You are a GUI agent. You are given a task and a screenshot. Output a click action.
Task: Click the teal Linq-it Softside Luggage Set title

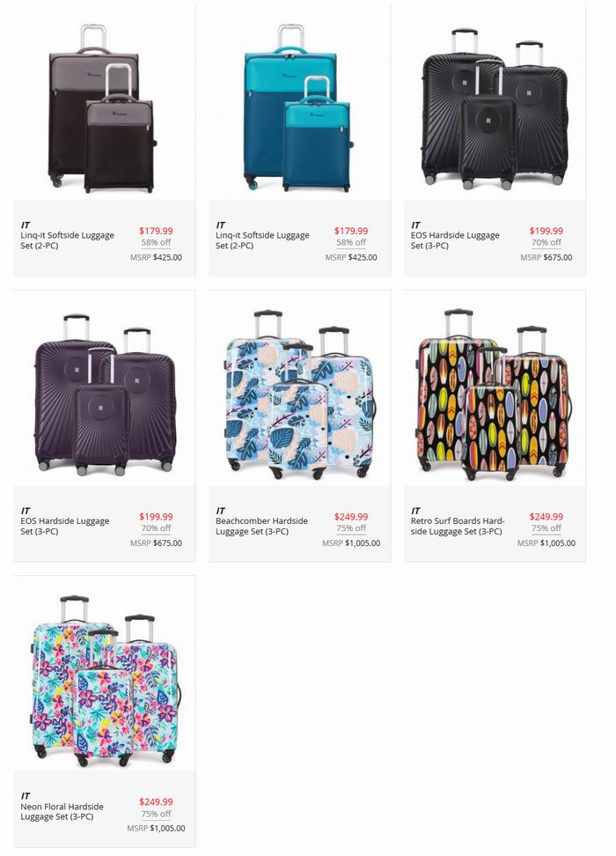pos(262,240)
